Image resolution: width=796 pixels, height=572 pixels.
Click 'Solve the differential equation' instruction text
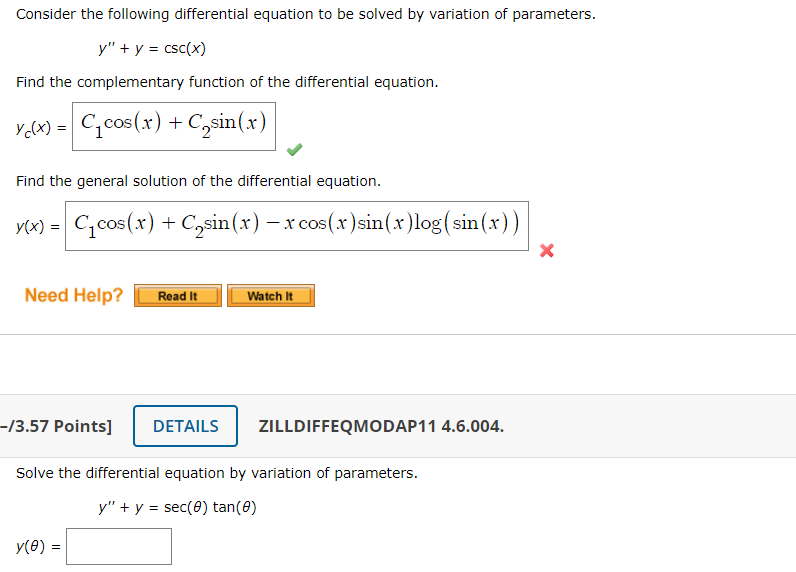[217, 473]
